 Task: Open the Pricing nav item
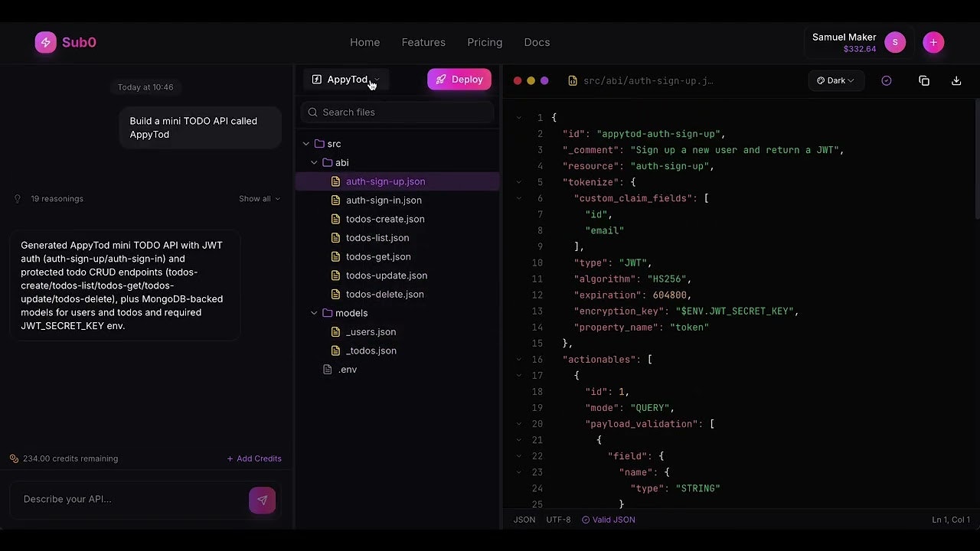485,42
